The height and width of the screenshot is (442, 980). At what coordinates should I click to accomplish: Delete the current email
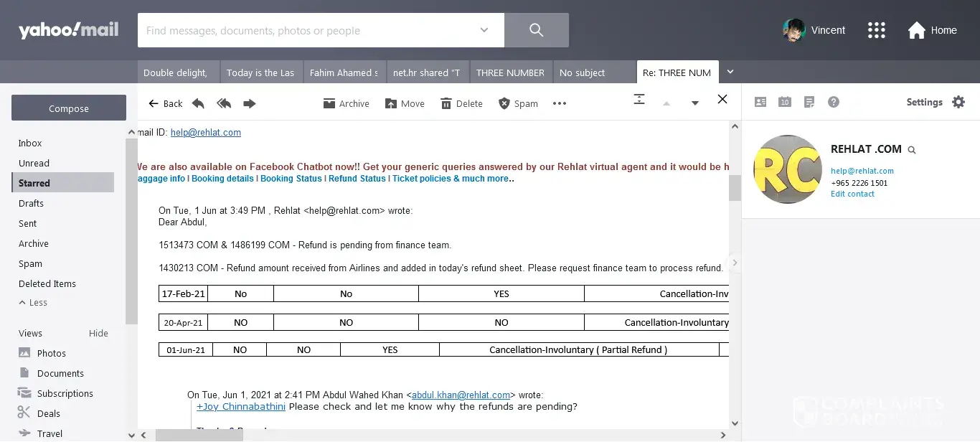pyautogui.click(x=461, y=103)
